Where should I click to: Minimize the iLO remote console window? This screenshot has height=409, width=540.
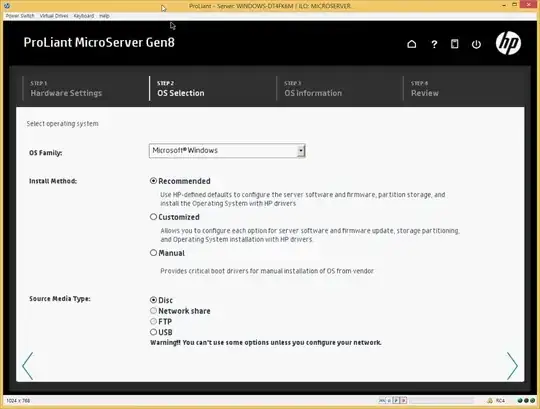(504, 5)
